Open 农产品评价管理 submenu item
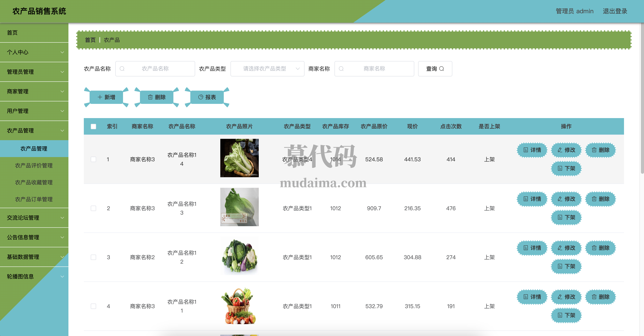 tap(34, 166)
